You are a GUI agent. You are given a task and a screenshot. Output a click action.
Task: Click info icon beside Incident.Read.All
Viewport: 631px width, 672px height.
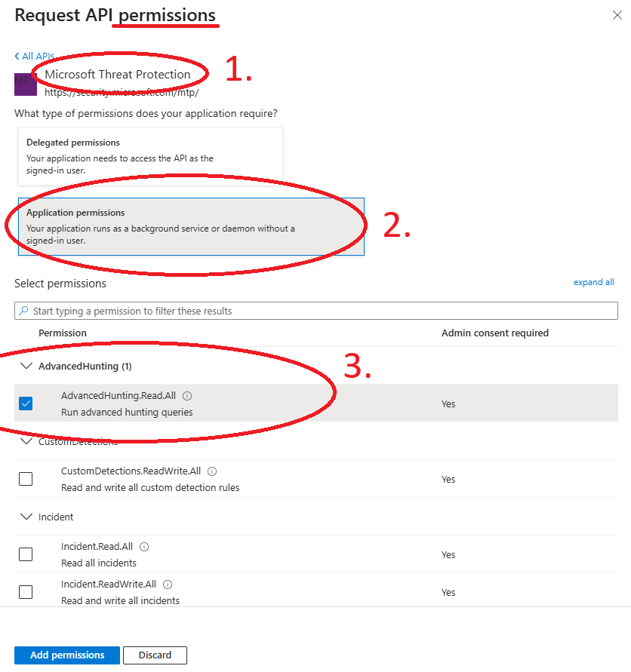144,547
